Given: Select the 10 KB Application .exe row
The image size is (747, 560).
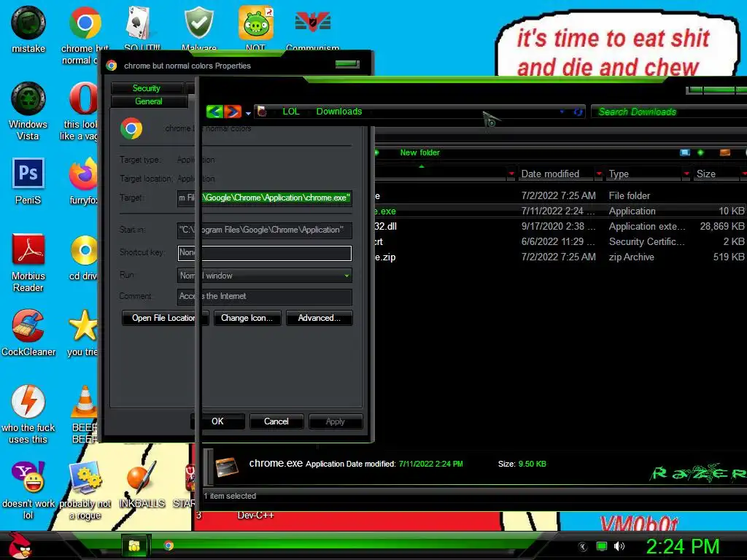Looking at the screenshot, I should pos(560,211).
